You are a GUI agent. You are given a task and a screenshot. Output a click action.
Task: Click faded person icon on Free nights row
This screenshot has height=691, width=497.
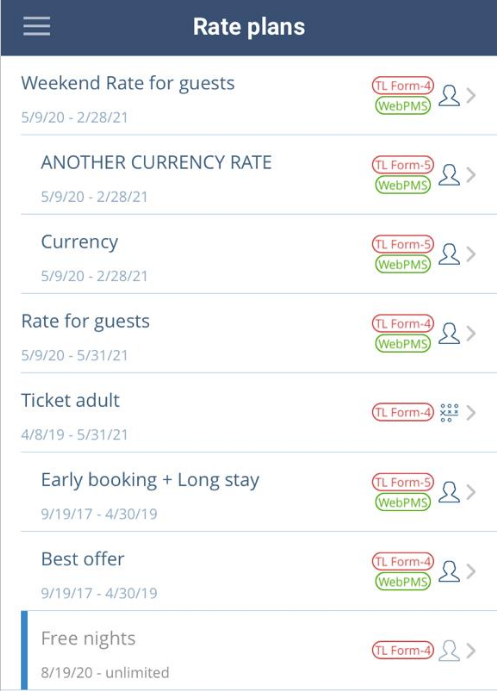click(449, 651)
